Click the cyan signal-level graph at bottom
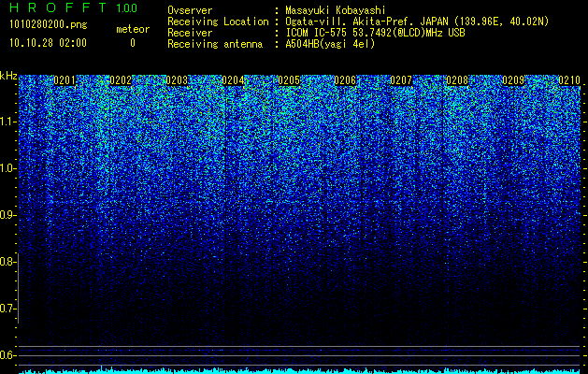The width and height of the screenshot is (588, 374). coord(300,370)
